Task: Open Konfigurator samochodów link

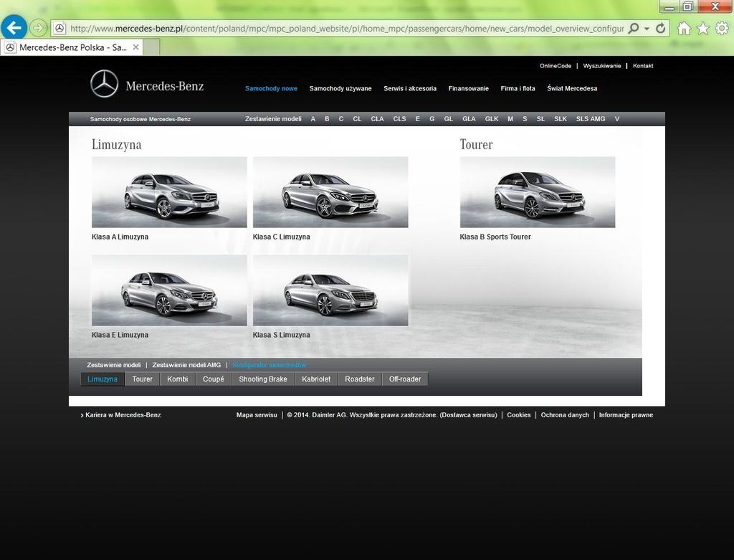Action: (x=270, y=365)
